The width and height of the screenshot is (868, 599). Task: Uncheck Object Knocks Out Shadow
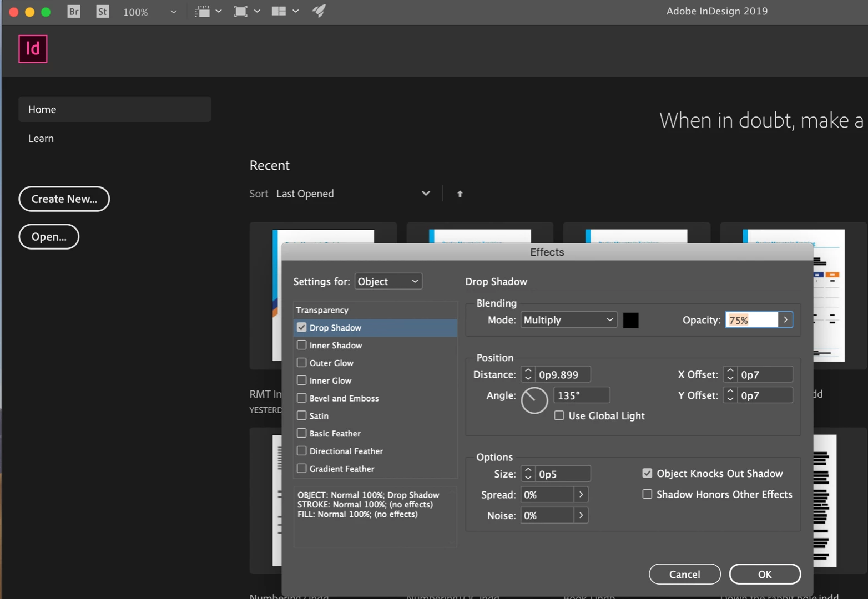tap(647, 473)
